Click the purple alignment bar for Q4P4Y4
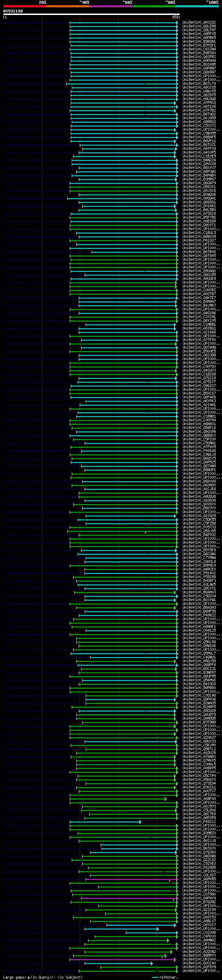Image resolution: width=222 pixels, height=980 pixels. (x=129, y=898)
